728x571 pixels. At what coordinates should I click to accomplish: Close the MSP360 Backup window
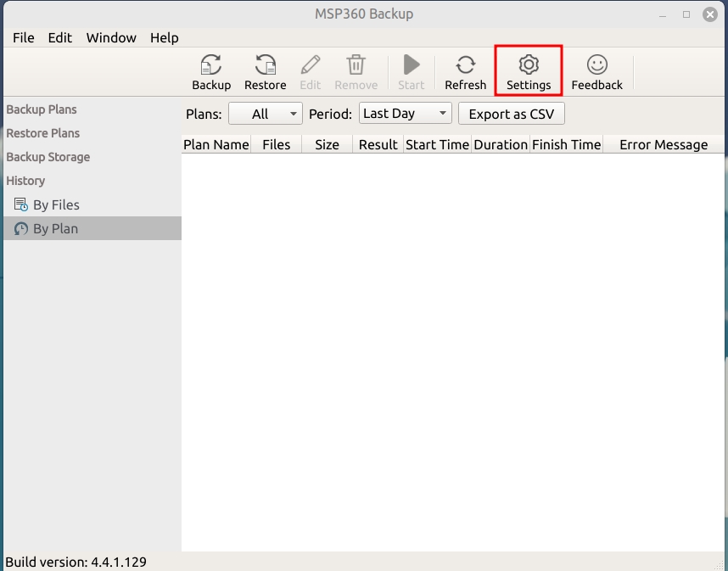[710, 14]
